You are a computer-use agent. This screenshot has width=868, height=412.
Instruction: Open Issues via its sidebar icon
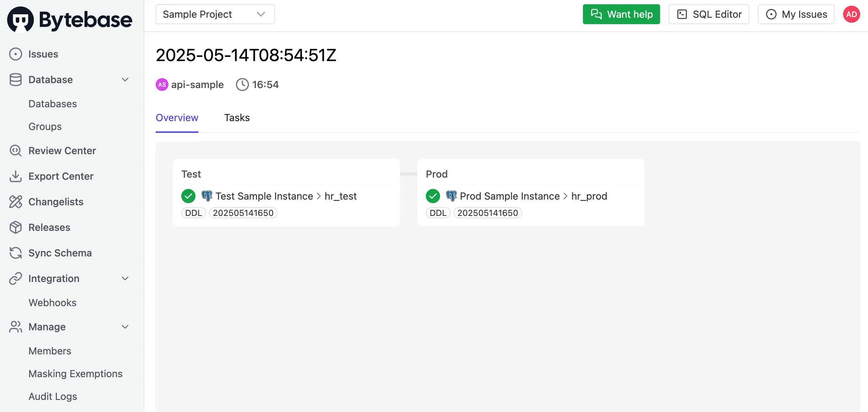coord(16,54)
